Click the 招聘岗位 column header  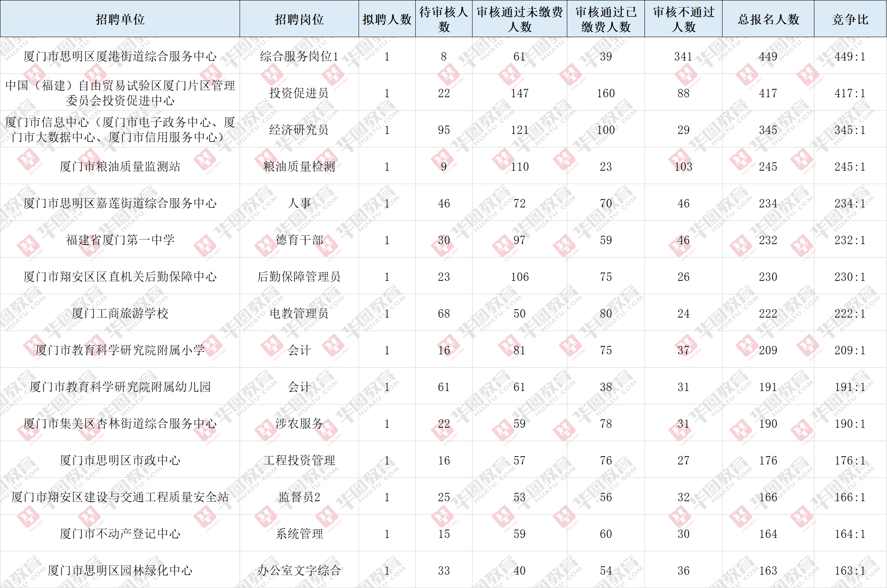point(299,19)
